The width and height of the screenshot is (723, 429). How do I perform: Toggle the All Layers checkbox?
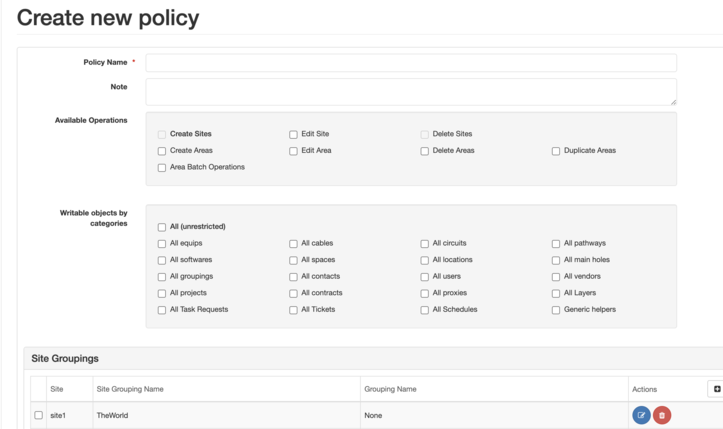(x=556, y=294)
